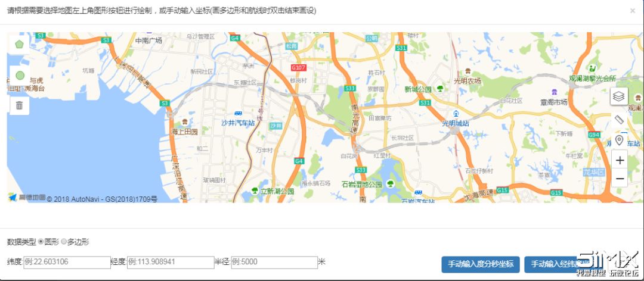Click the 白花社区 map label
Screen dimensions: 644x281
(x=512, y=101)
